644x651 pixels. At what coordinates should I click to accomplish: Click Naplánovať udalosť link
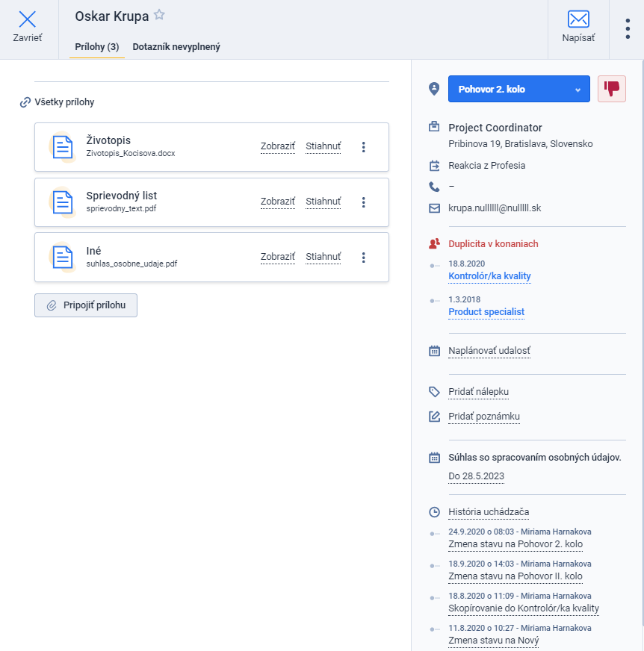[x=489, y=351]
